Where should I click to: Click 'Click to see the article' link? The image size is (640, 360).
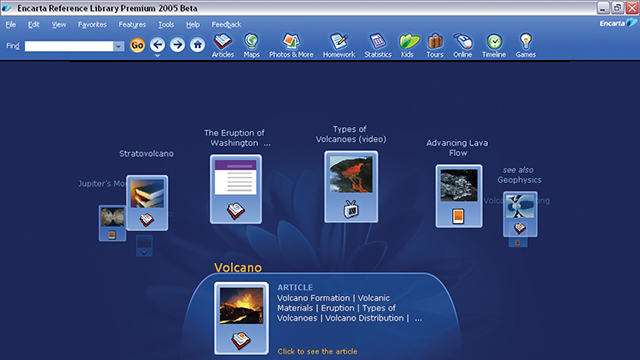click(317, 351)
